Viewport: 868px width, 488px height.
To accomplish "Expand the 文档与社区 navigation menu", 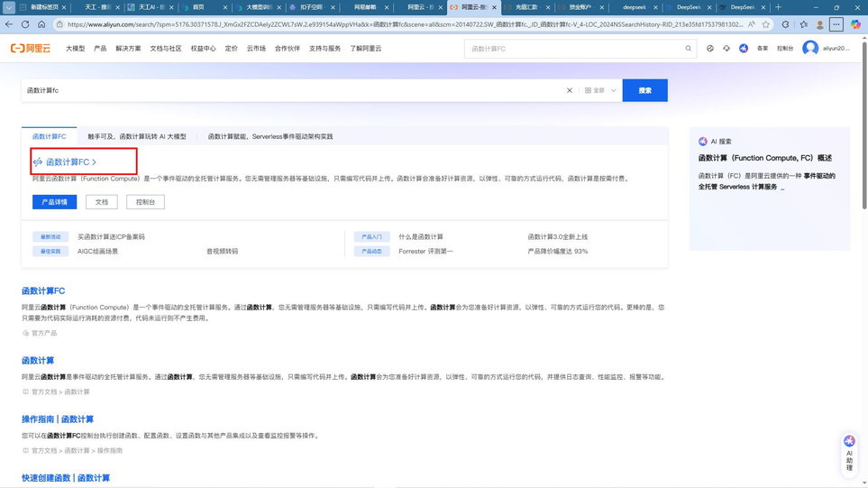I will pyautogui.click(x=166, y=48).
